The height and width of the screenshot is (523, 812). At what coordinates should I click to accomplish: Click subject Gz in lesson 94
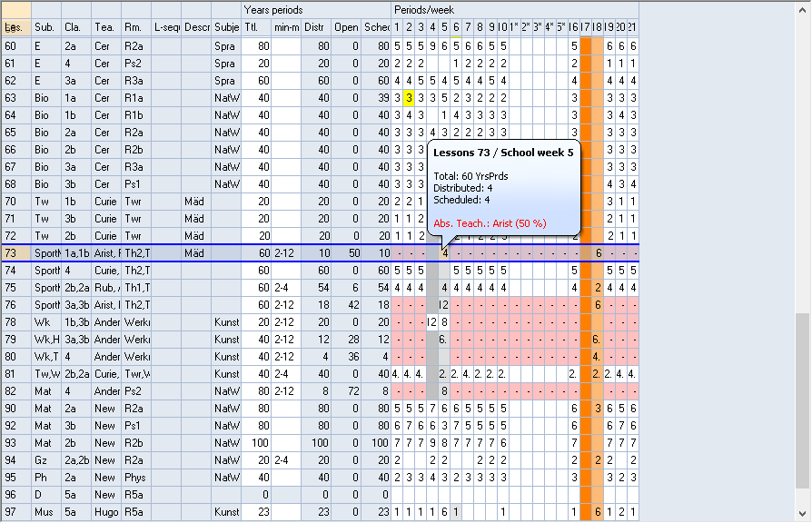tap(46, 460)
